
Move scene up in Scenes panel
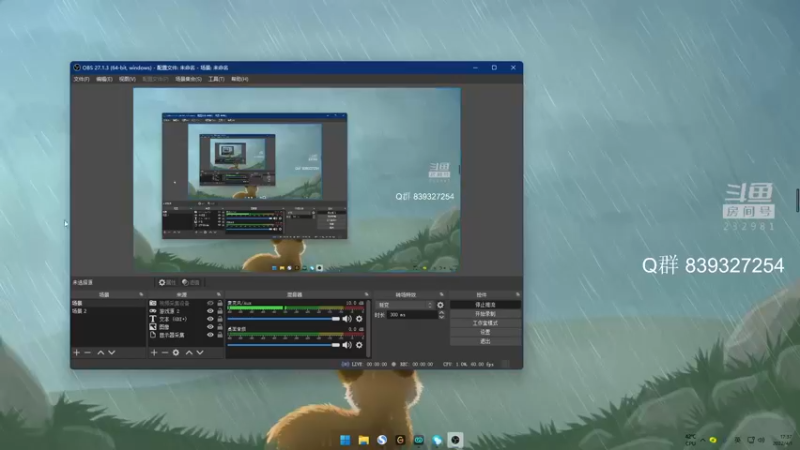point(101,353)
